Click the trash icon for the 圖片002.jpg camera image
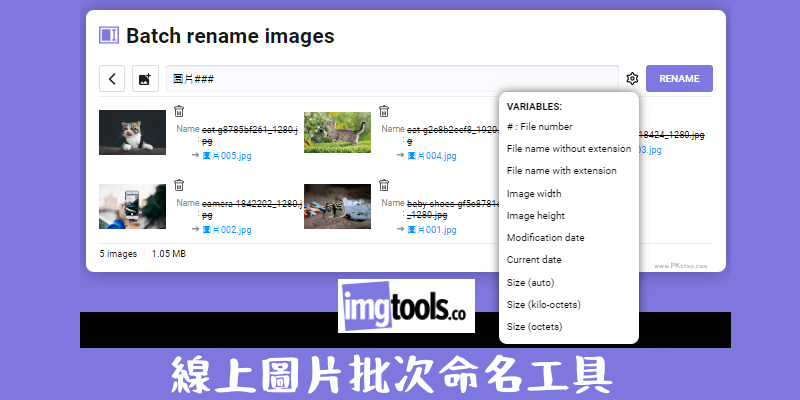 tap(179, 185)
